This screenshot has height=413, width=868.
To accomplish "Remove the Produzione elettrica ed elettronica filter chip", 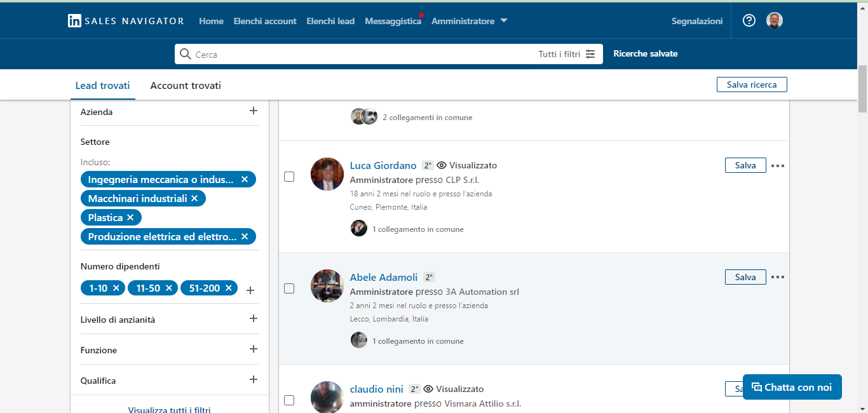I will (245, 237).
